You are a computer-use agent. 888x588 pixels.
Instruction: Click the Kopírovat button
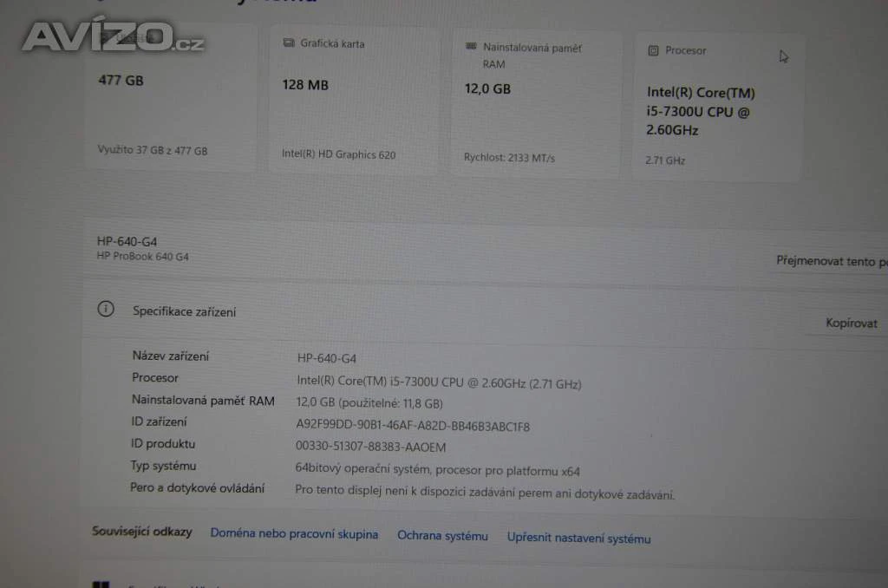(x=851, y=323)
